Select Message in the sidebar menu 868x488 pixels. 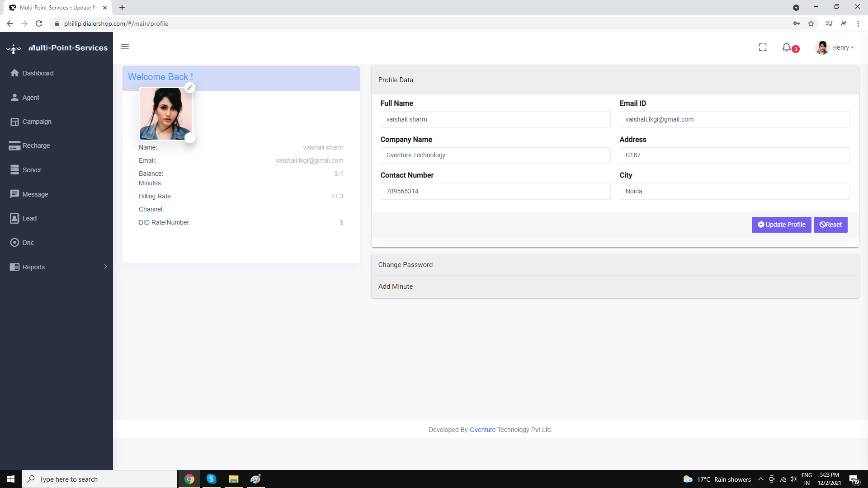pos(35,194)
